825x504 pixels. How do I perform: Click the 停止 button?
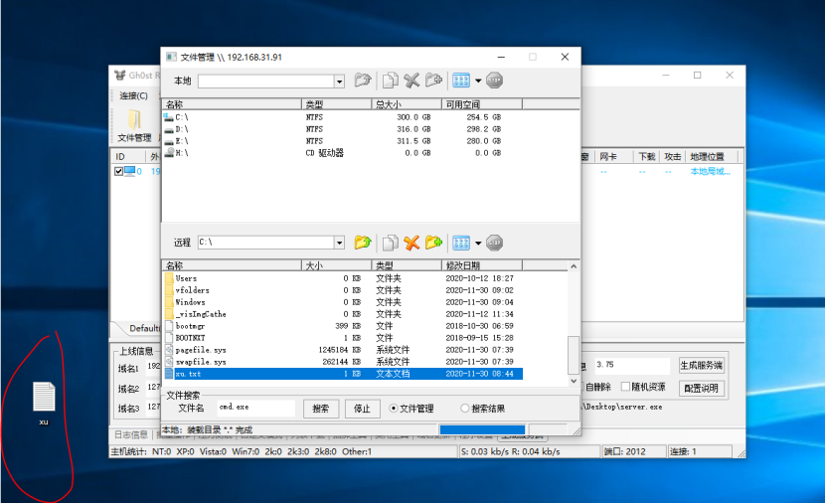click(x=362, y=409)
